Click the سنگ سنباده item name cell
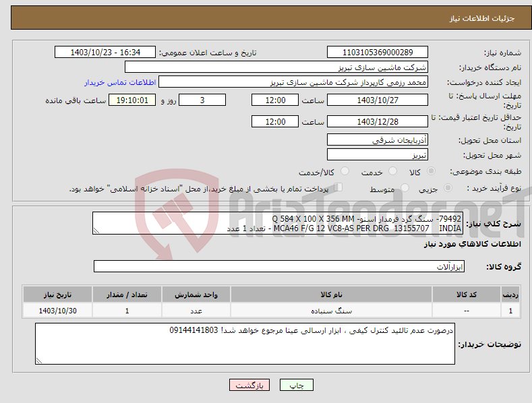This screenshot has width=532, height=403. (x=331, y=311)
